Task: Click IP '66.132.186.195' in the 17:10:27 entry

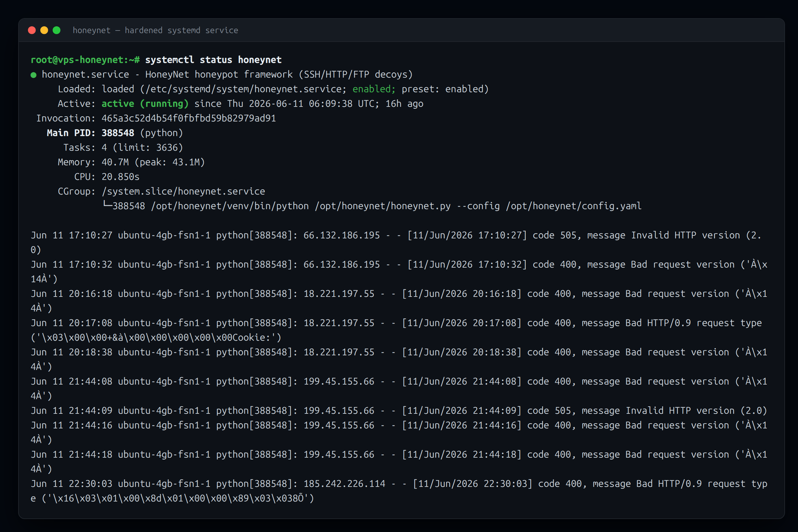Action: pos(342,235)
